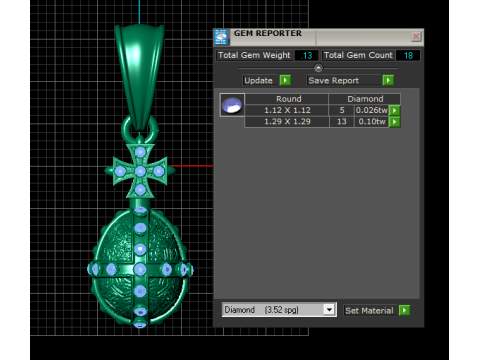
Task: Click the Gem Reporter logo icon
Action: point(221,37)
